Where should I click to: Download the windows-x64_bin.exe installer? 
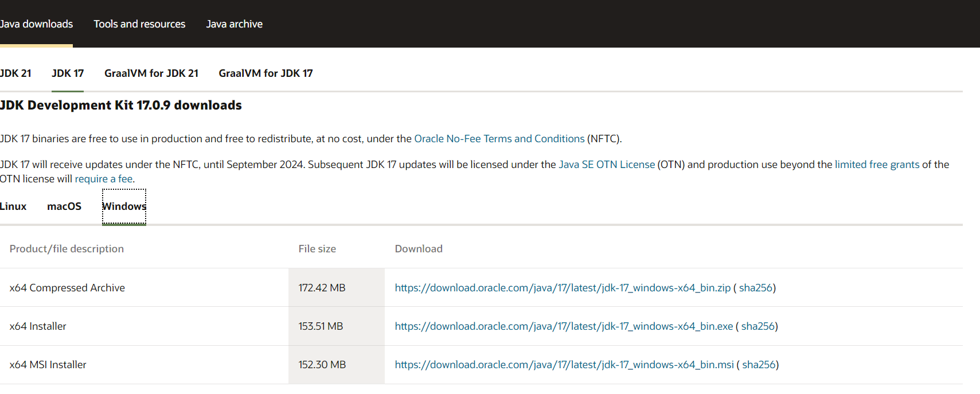564,326
